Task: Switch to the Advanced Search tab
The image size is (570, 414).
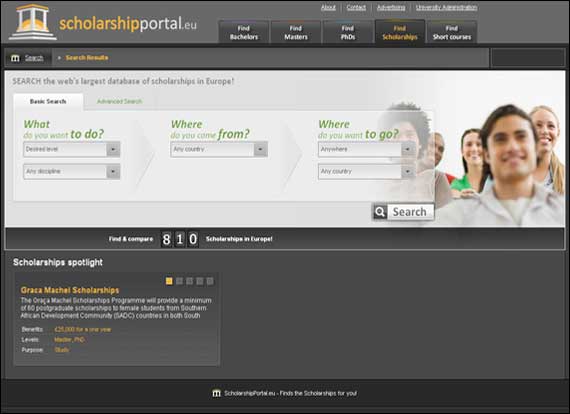Action: click(120, 101)
